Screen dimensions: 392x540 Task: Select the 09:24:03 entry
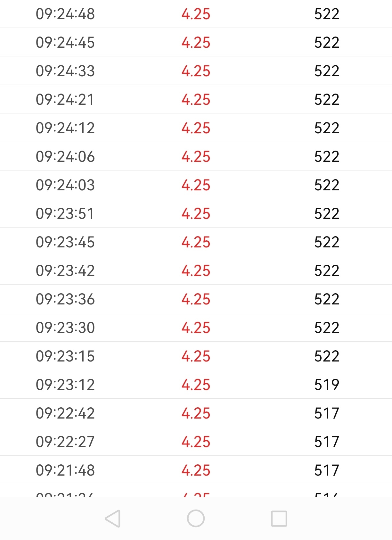point(196,185)
